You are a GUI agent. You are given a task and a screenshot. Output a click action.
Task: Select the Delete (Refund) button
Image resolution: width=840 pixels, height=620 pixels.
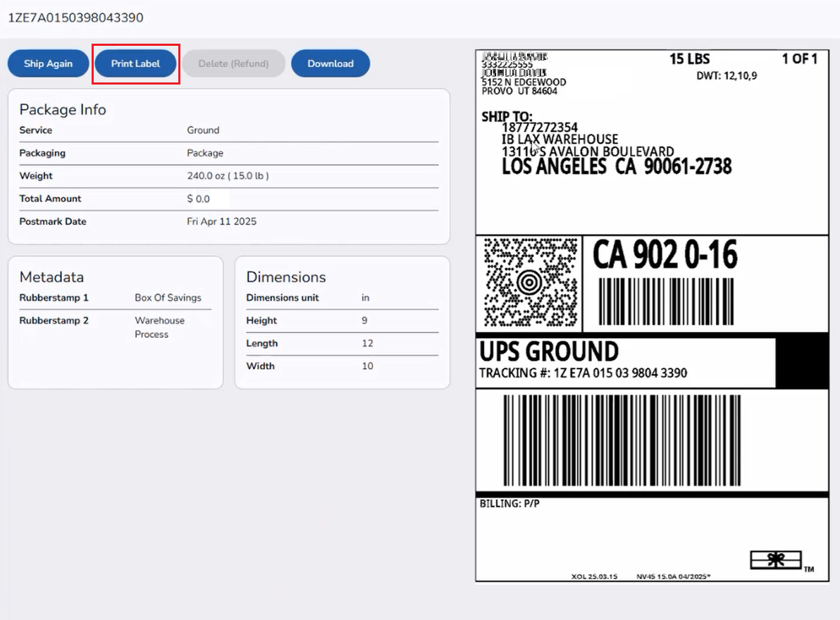point(233,63)
